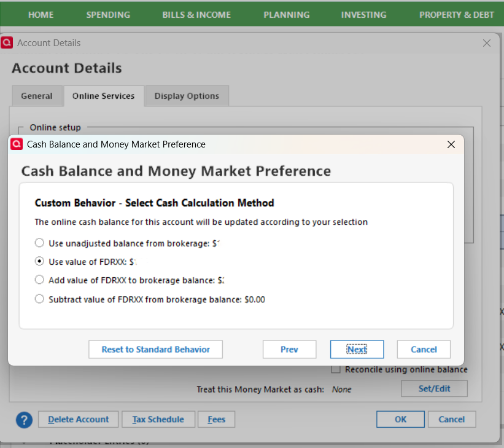Click the Prev button
This screenshot has height=448, width=504.
289,350
